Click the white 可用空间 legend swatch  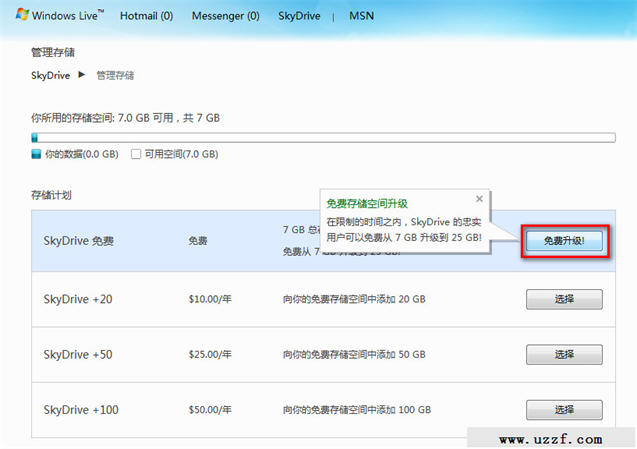click(136, 154)
